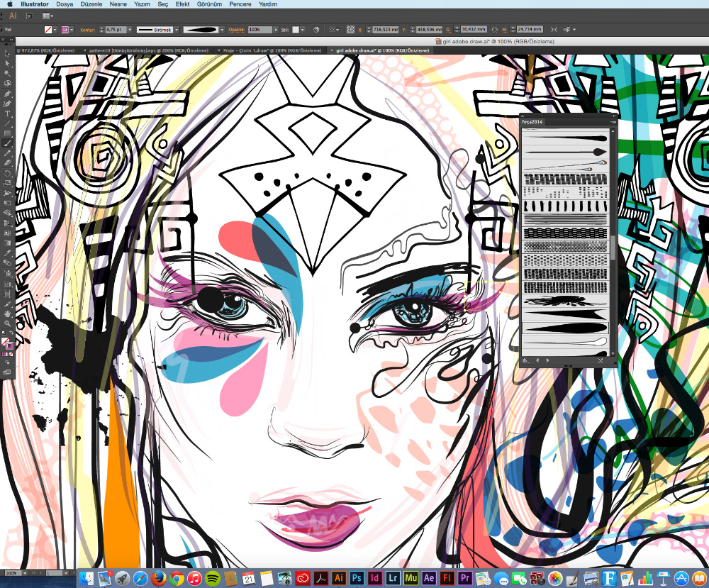Select the Paintbrush tool
709x588 pixels.
click(x=7, y=143)
